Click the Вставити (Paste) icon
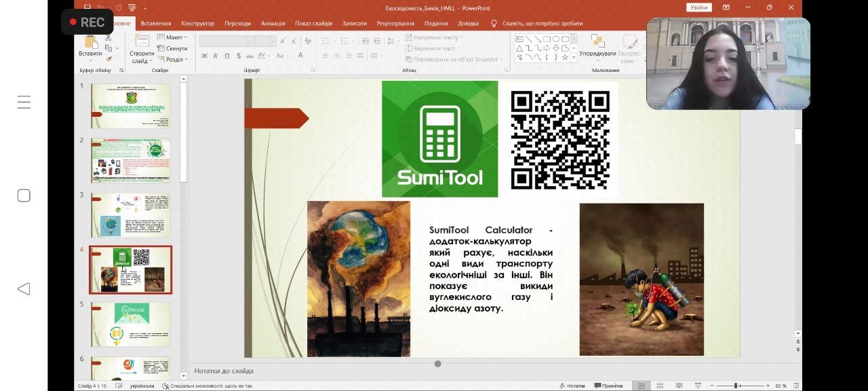The width and height of the screenshot is (868, 391). (90, 41)
